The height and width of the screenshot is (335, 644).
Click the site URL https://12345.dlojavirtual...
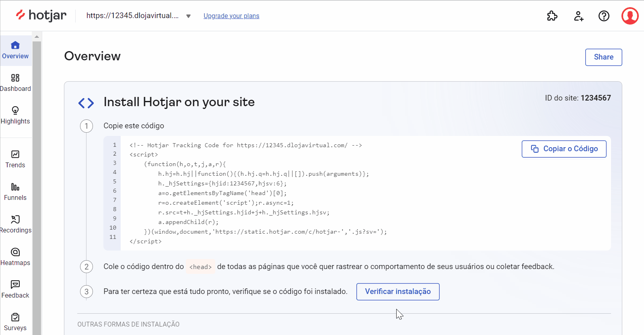tap(132, 16)
